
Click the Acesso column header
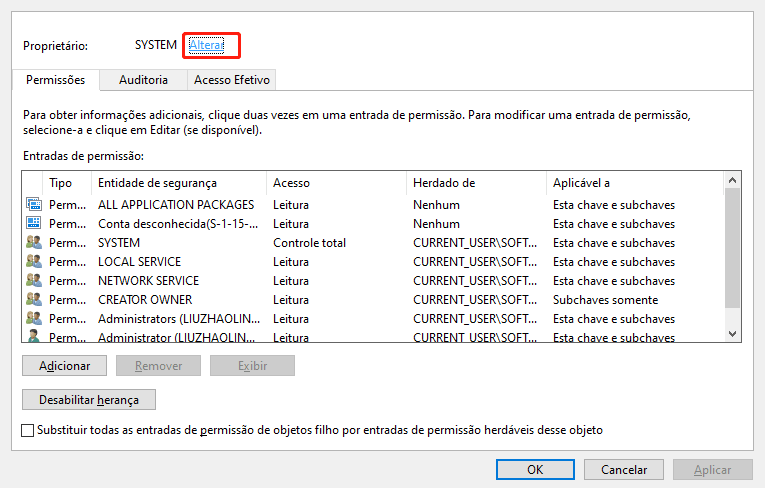[337, 183]
